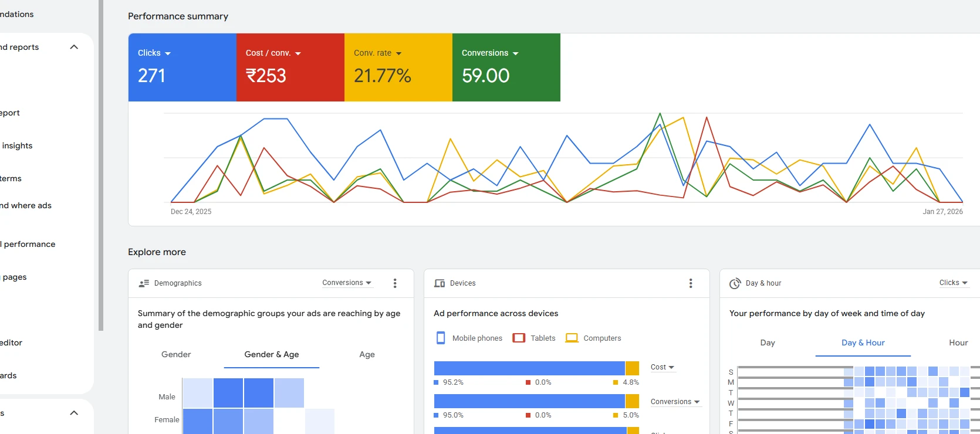Viewport: 980px width, 434px height.
Task: Toggle Mobile phones legend icon
Action: pos(441,338)
